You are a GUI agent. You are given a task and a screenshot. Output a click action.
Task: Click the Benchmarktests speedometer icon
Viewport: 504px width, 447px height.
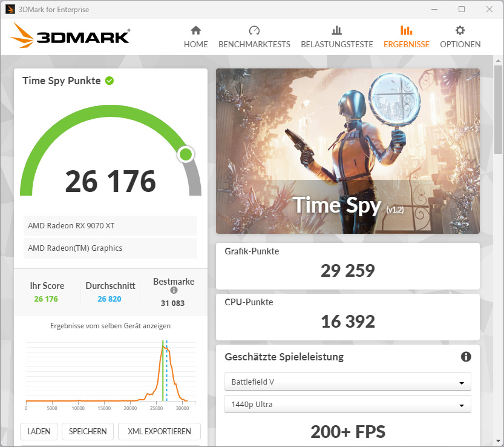(x=254, y=30)
